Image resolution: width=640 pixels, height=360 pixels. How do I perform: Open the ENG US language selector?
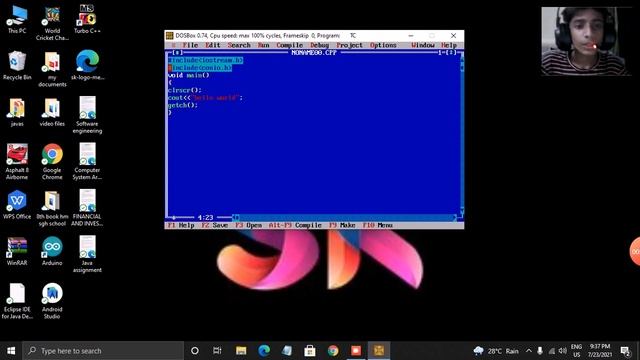pyautogui.click(x=576, y=351)
